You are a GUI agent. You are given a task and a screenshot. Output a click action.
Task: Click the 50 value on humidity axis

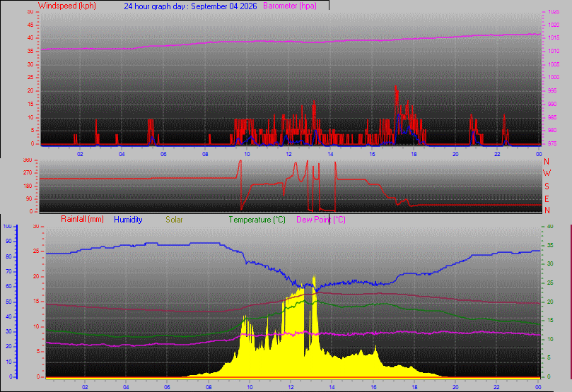click(x=8, y=302)
